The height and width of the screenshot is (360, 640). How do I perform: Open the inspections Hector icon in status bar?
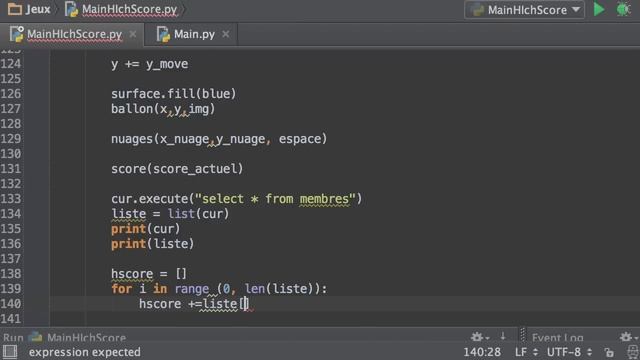pos(633,352)
